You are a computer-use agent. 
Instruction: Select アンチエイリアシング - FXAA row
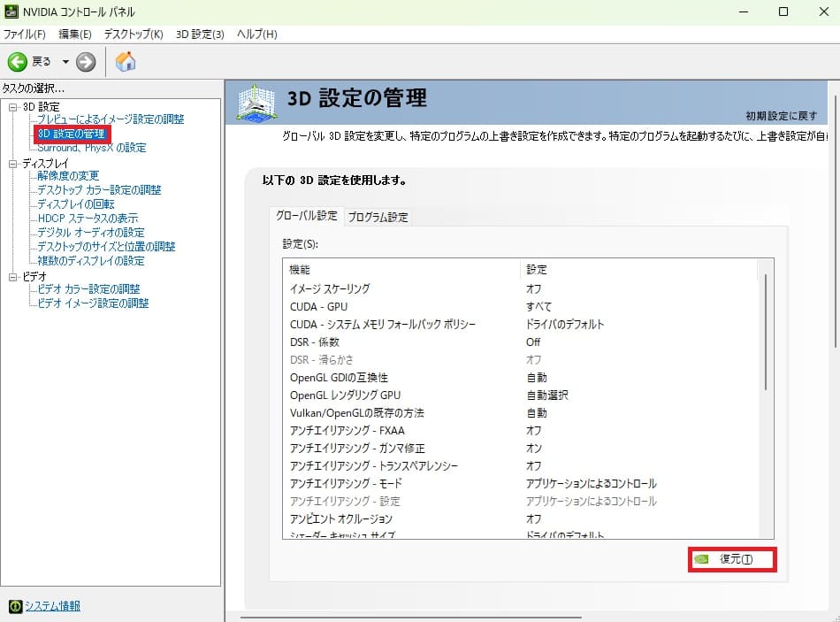521,431
